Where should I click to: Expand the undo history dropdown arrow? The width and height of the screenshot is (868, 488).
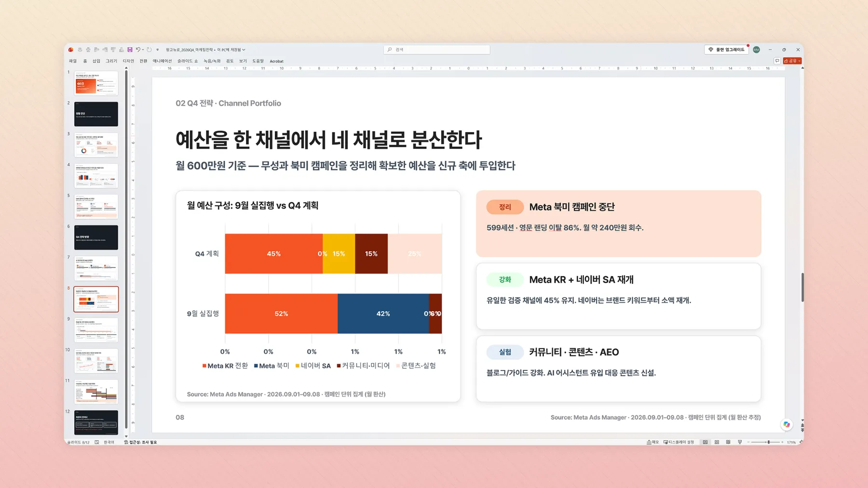point(143,50)
